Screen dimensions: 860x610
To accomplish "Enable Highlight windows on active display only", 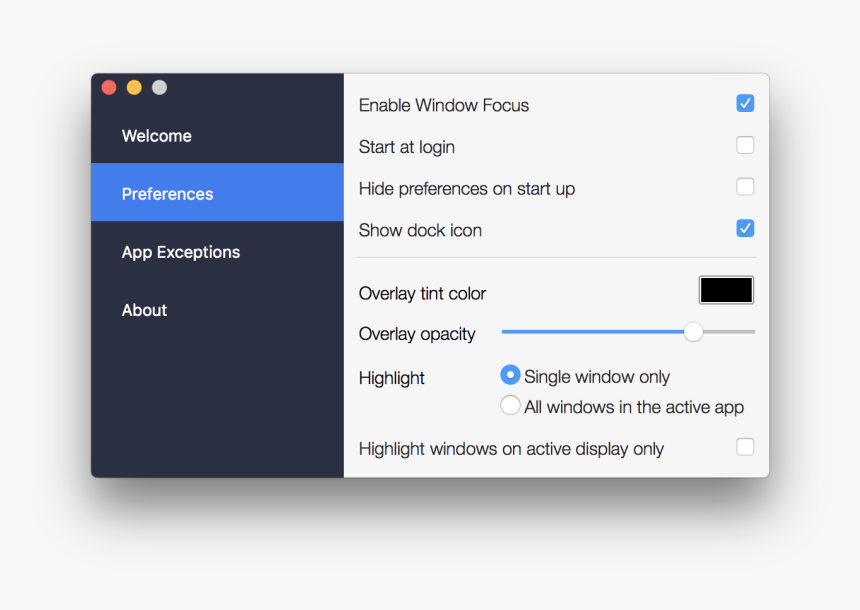I will pos(745,447).
